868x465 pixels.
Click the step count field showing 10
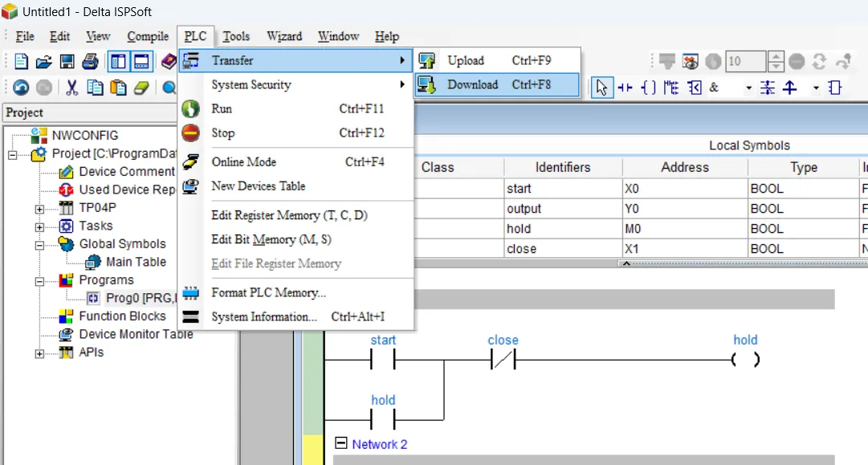click(x=746, y=62)
